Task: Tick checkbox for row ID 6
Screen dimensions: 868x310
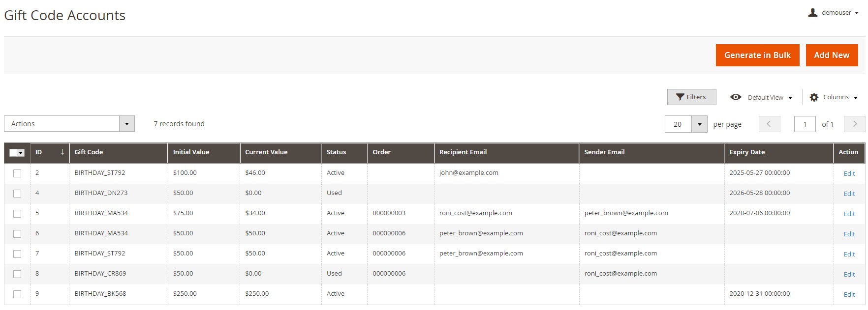Action: (x=17, y=234)
